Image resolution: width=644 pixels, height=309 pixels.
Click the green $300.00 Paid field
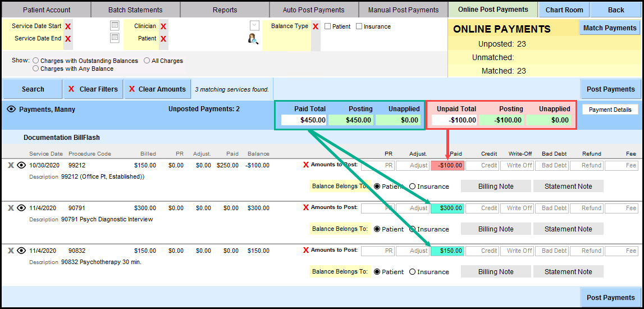(447, 208)
